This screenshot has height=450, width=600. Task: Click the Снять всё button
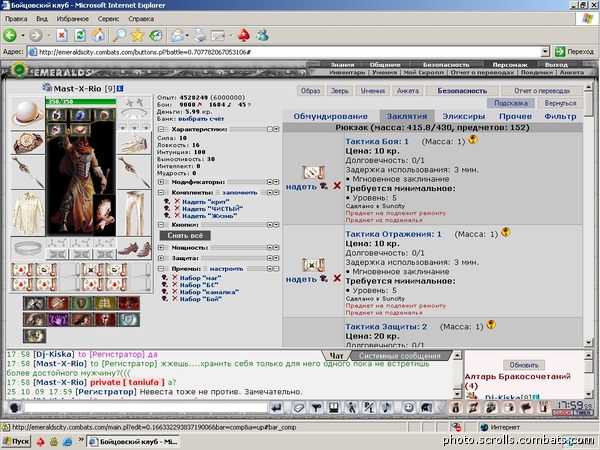click(185, 235)
